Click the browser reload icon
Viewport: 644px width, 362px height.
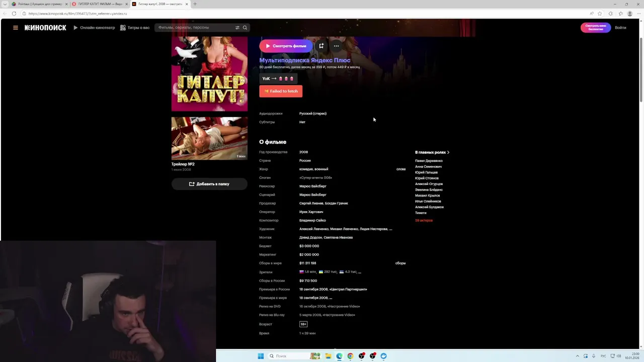click(x=14, y=14)
